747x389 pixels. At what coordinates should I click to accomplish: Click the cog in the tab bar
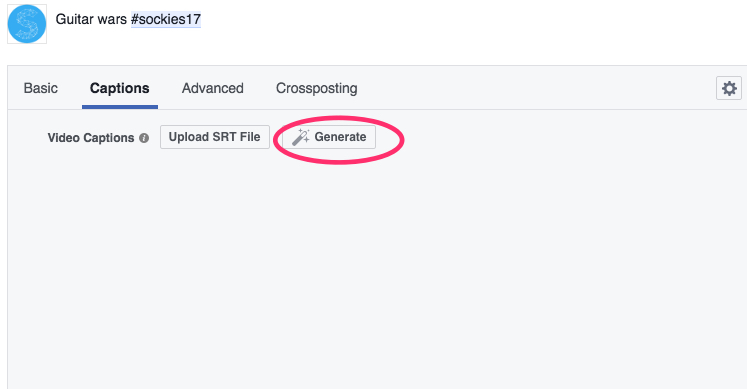coord(728,88)
